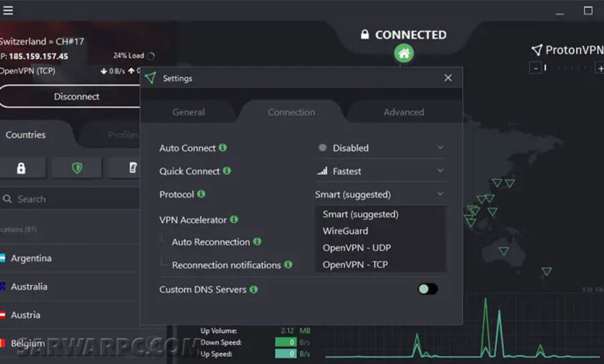Click the server load circle indicator

tap(151, 56)
